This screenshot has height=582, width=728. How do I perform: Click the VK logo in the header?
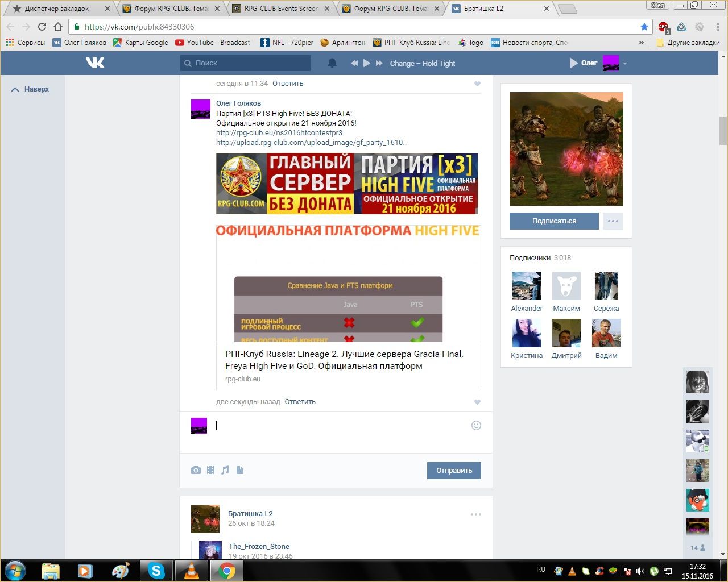tap(95, 63)
